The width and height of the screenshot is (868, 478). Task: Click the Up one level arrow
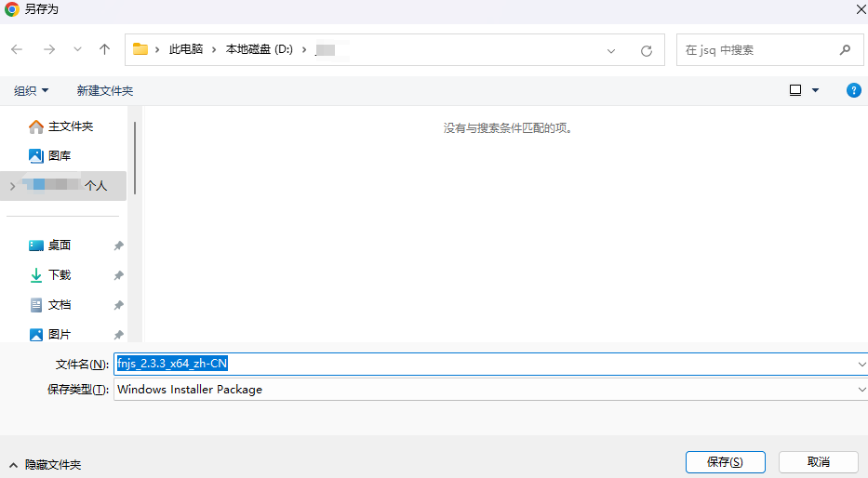tap(105, 49)
